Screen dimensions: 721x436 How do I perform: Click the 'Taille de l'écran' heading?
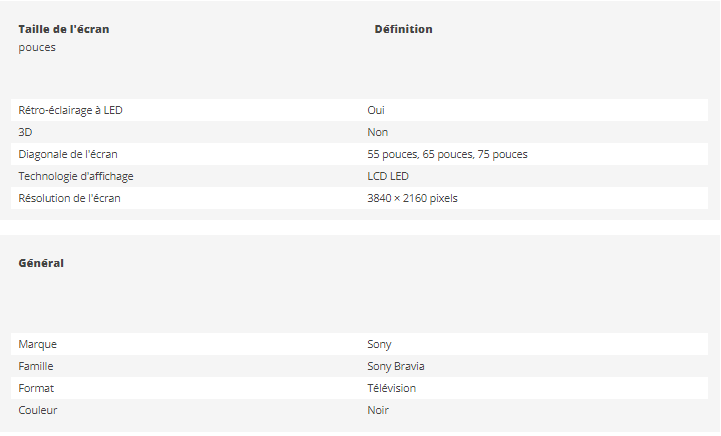pyautogui.click(x=64, y=29)
